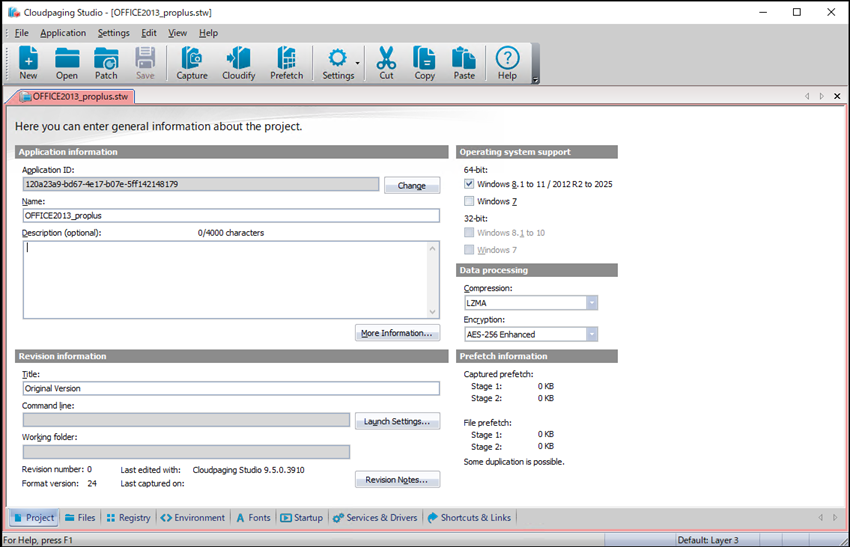Enable the 64-bit Windows 7 checkbox
This screenshot has height=547, width=850.
pyautogui.click(x=470, y=201)
